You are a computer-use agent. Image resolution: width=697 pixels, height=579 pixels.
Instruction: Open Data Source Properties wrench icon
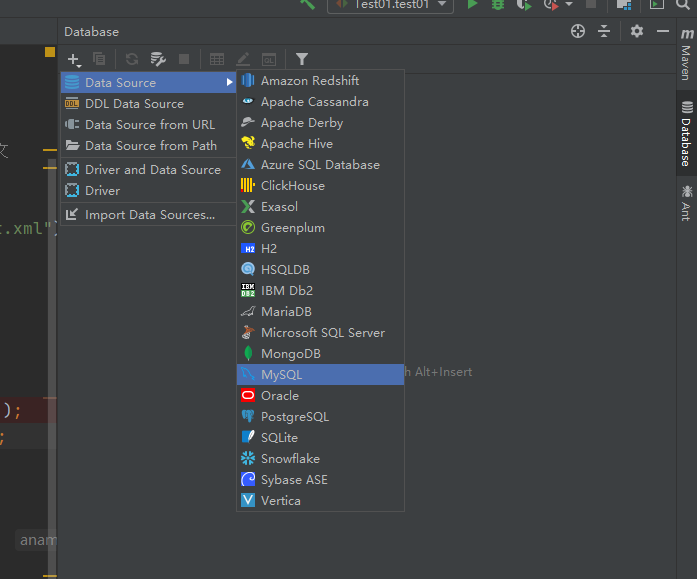point(158,59)
